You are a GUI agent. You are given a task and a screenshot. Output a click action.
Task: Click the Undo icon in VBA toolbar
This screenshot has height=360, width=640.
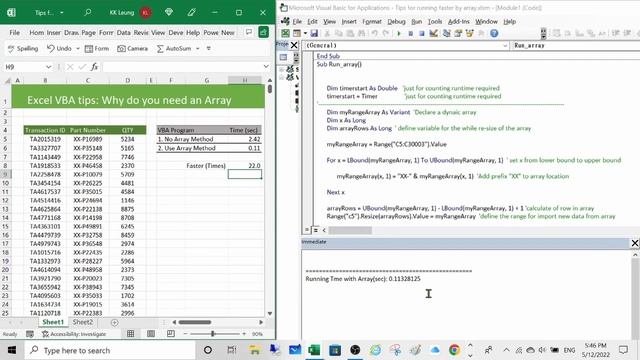coord(374,33)
